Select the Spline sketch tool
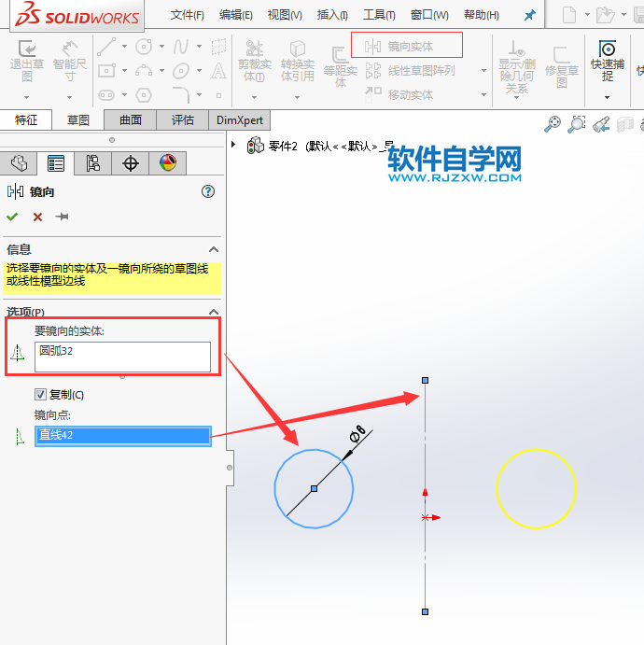 coord(181,47)
